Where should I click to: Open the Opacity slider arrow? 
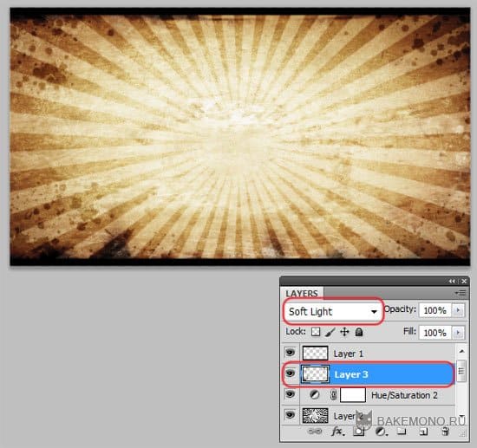458,310
